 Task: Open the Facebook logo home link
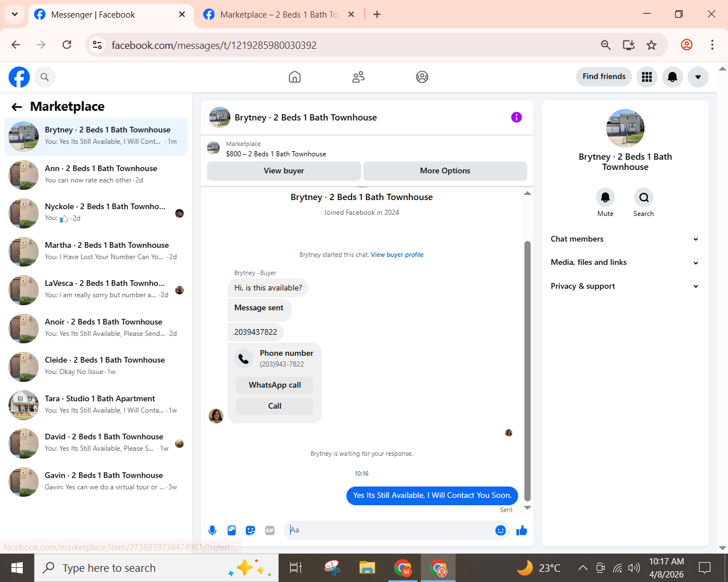19,77
